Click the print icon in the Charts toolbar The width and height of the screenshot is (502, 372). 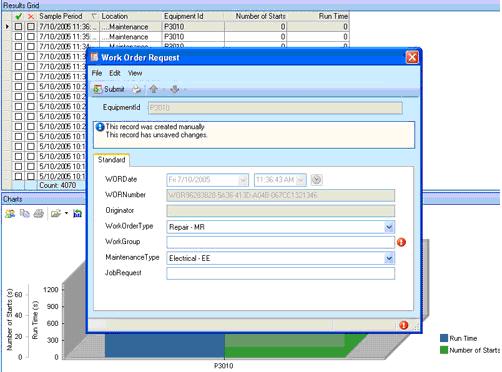(39, 213)
